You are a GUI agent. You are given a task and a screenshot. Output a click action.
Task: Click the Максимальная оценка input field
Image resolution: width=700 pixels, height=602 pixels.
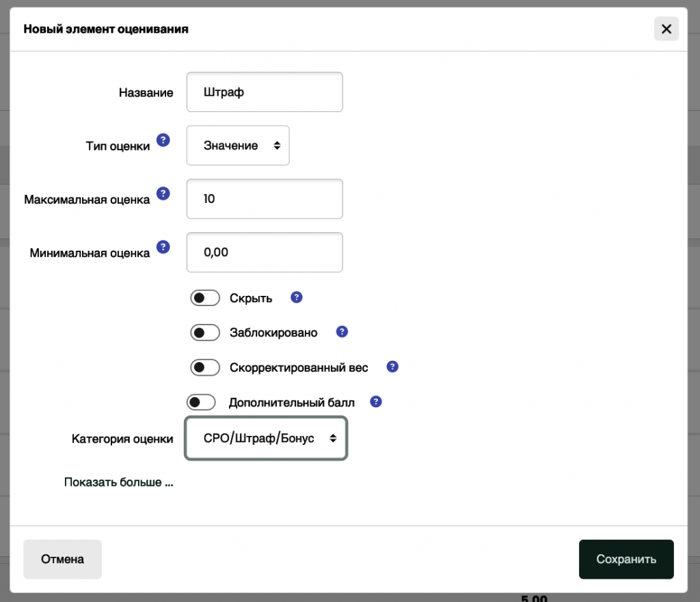click(x=264, y=199)
